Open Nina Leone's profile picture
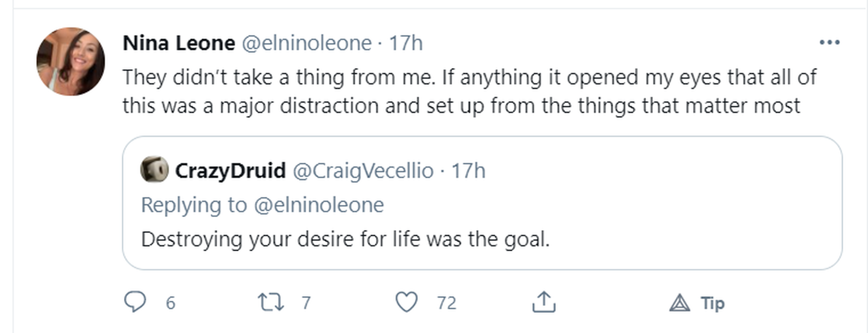The image size is (868, 333). coord(71,62)
